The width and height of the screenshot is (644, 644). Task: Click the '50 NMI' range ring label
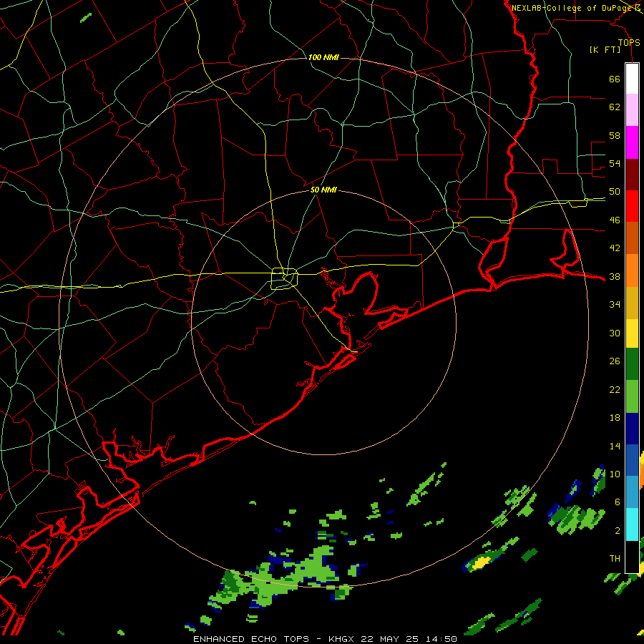(323, 190)
